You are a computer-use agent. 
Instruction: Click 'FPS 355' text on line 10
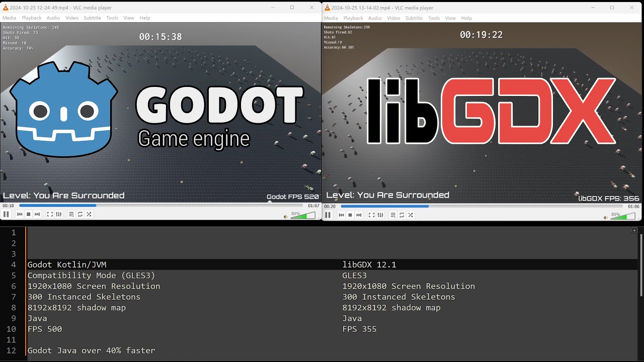pos(359,329)
